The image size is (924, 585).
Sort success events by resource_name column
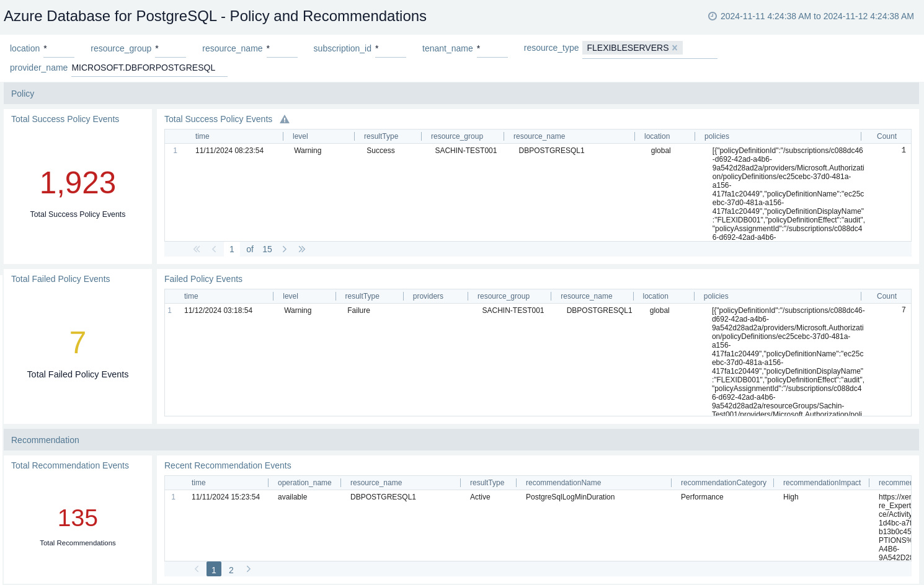539,136
